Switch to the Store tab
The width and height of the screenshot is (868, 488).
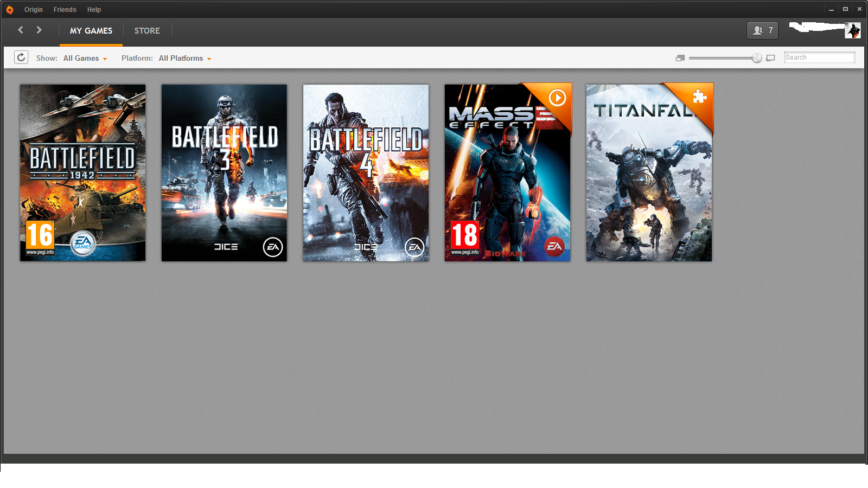point(147,31)
